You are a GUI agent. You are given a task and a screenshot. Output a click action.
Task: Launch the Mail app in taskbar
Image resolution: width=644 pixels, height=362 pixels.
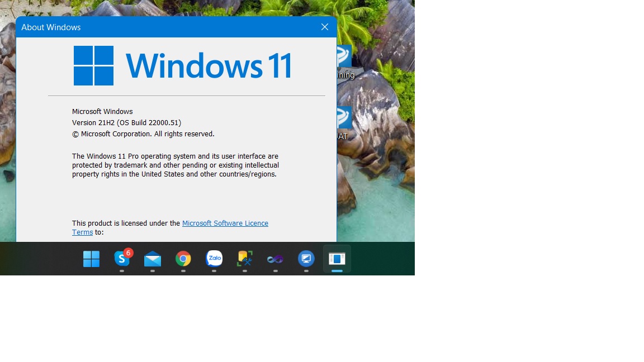(153, 259)
